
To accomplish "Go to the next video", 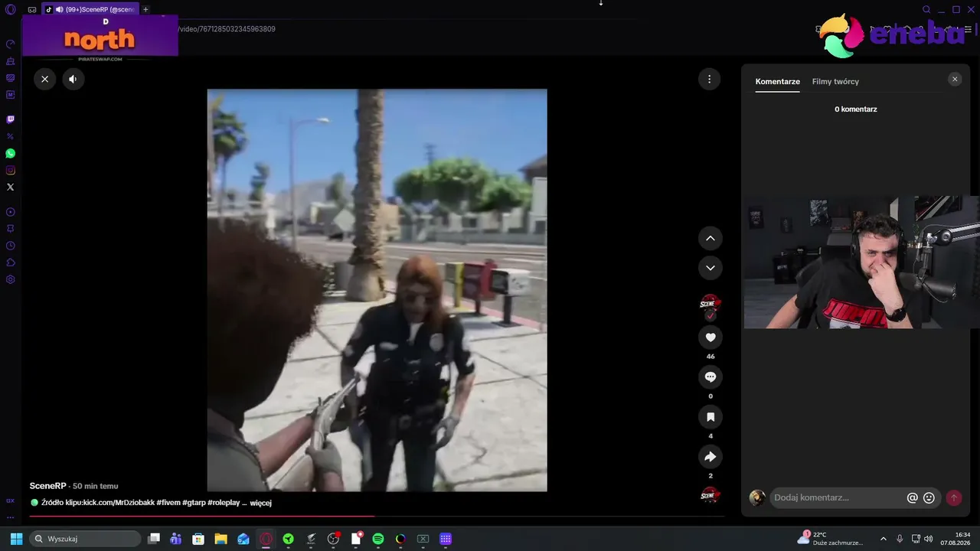I will [x=710, y=268].
